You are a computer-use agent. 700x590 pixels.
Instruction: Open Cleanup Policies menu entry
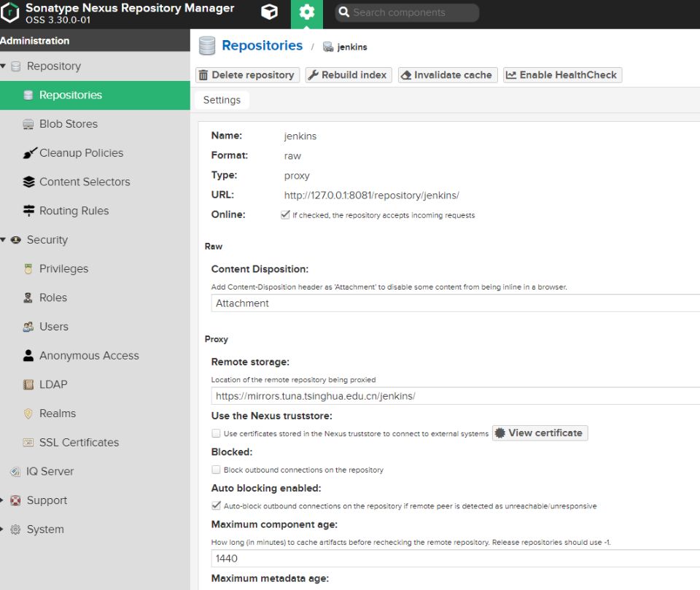coord(95,153)
